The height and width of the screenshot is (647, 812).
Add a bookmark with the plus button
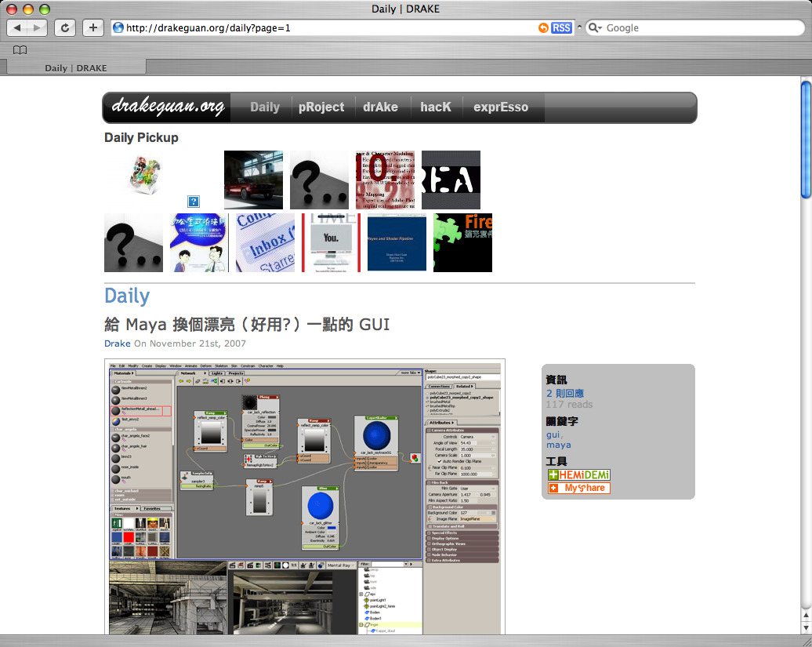pos(92,28)
